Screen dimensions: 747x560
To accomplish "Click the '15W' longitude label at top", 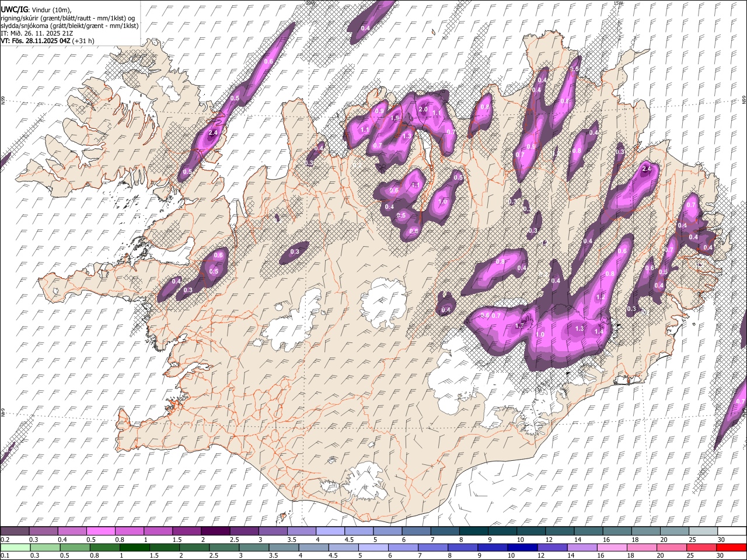I will coord(619,3).
